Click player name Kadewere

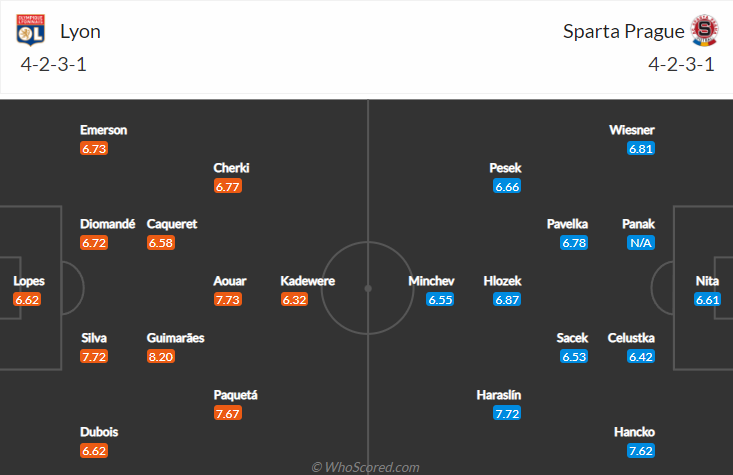coord(308,281)
